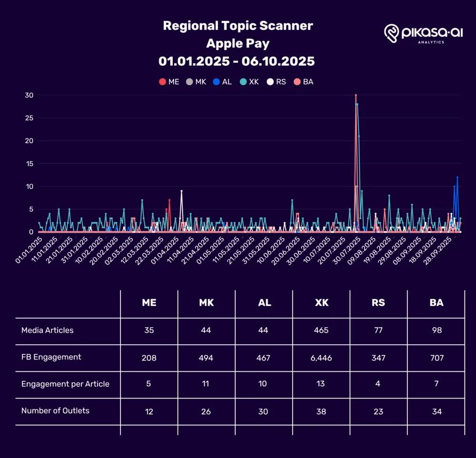
Task: Click the FB Engagement row label
Action: coord(51,357)
